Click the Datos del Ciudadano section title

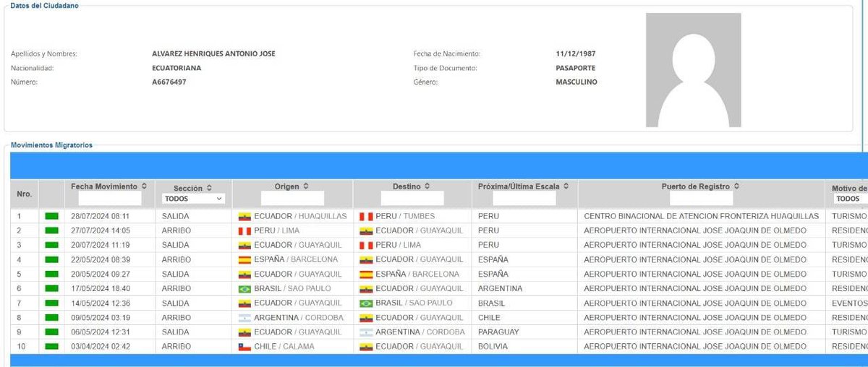[44, 6]
